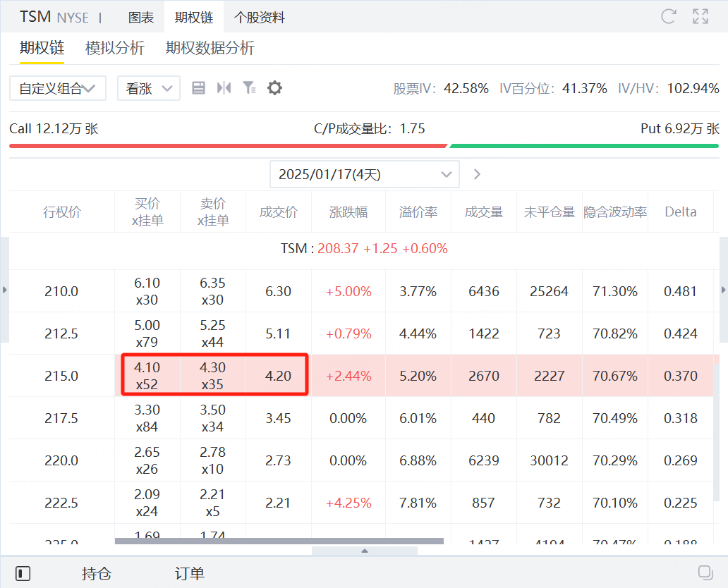Click the fullscreen expand icon
Screen dimensions: 728x588
pyautogui.click(x=700, y=17)
